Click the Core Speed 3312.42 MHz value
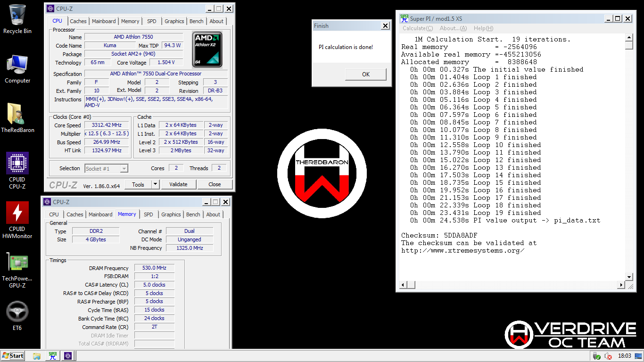 pos(107,125)
